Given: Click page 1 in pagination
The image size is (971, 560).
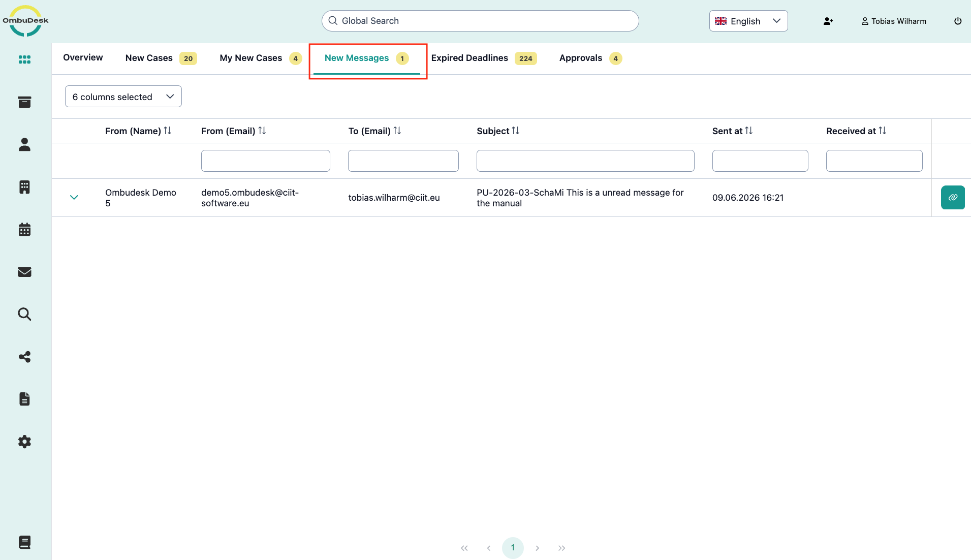Looking at the screenshot, I should tap(513, 548).
